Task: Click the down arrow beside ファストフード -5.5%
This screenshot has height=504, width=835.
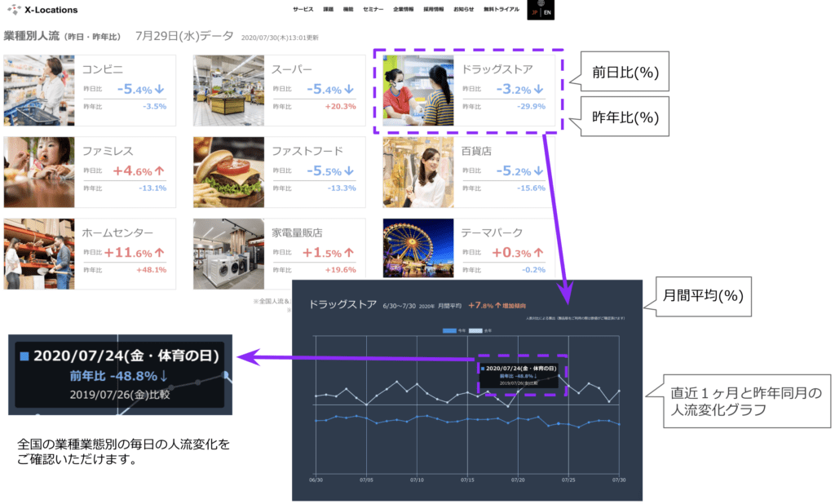Action: [x=348, y=170]
